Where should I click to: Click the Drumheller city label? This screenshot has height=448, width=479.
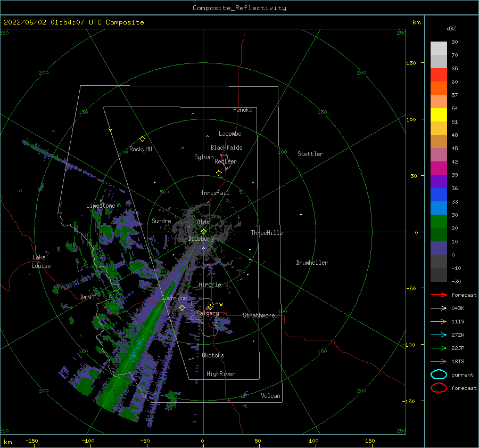[312, 263]
